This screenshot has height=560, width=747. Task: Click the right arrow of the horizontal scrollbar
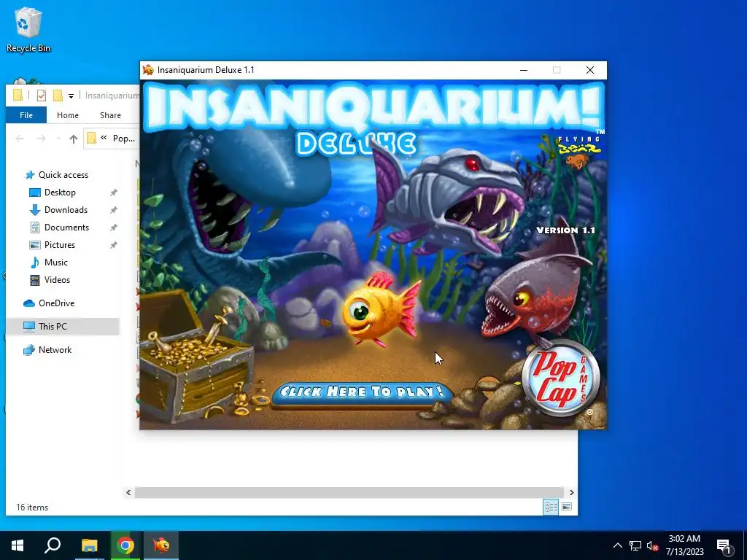pyautogui.click(x=571, y=492)
